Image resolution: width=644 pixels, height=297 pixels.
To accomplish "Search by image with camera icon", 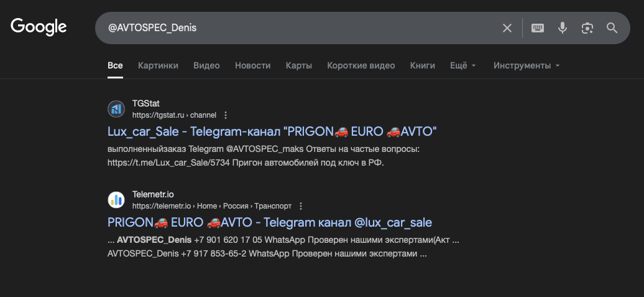I will pos(587,28).
